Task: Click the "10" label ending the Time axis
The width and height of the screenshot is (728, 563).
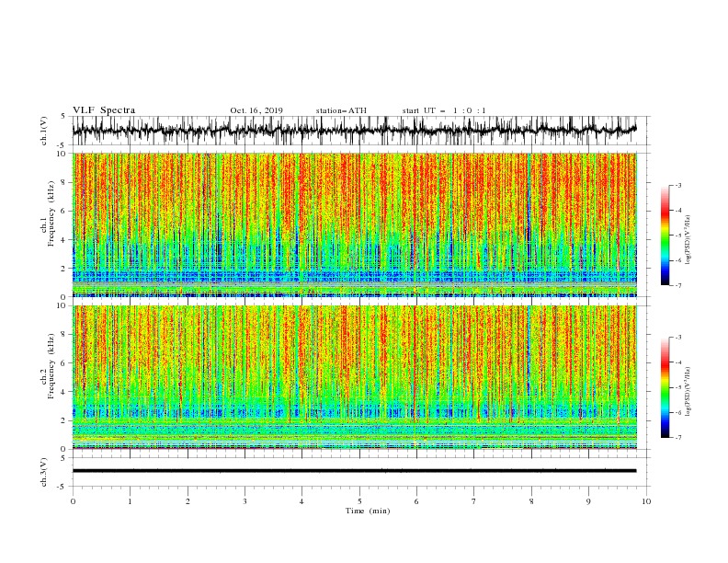Action: (x=646, y=501)
